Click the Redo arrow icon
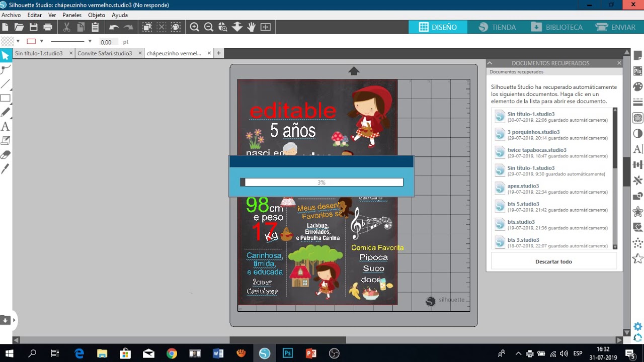644x362 pixels. (129, 27)
